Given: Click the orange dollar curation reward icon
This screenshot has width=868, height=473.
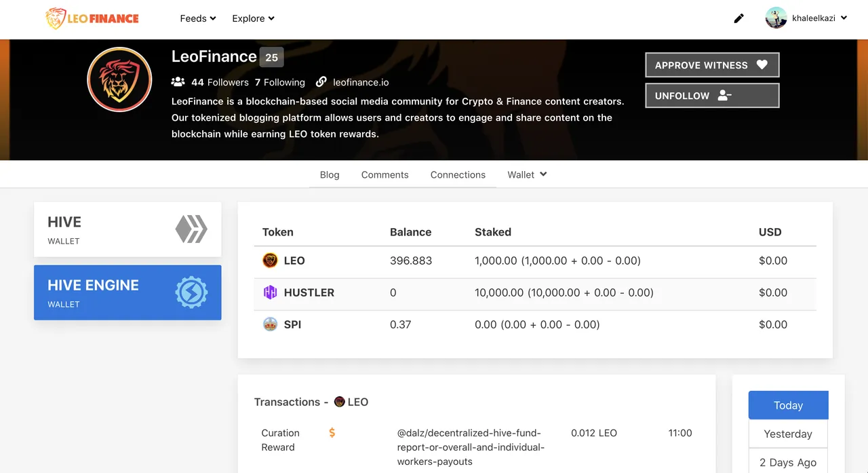Looking at the screenshot, I should point(332,432).
